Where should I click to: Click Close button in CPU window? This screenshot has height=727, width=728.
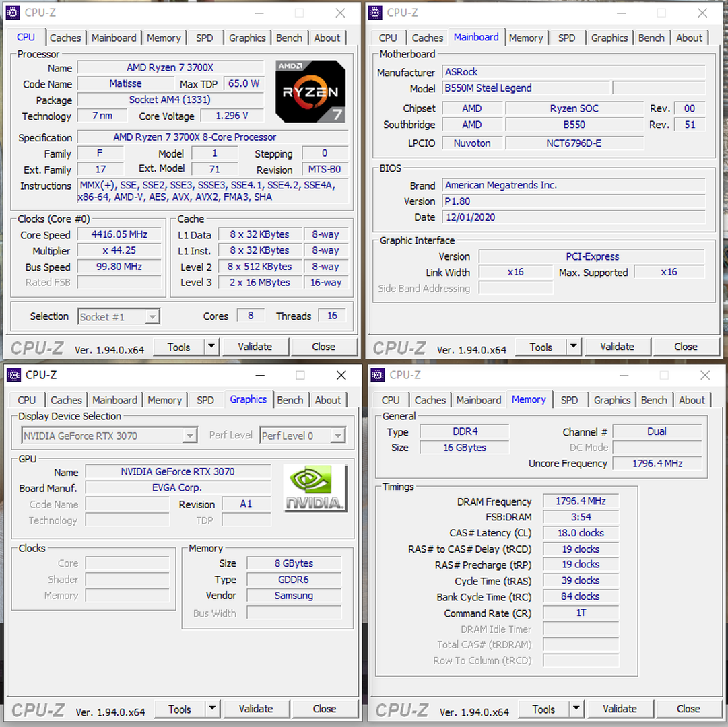[x=324, y=347]
